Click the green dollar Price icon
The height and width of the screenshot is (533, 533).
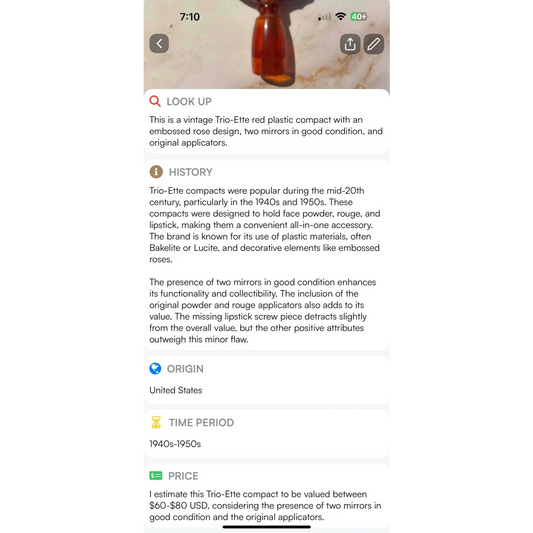(156, 476)
